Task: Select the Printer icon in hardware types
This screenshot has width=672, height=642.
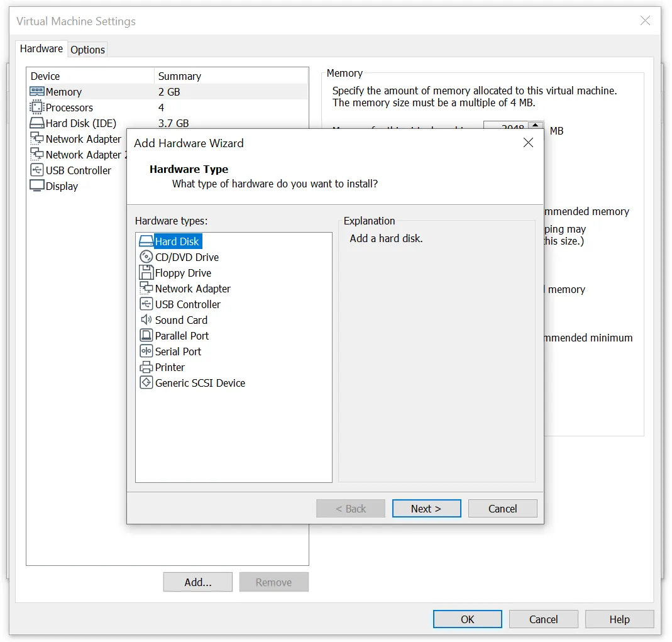Action: 146,367
